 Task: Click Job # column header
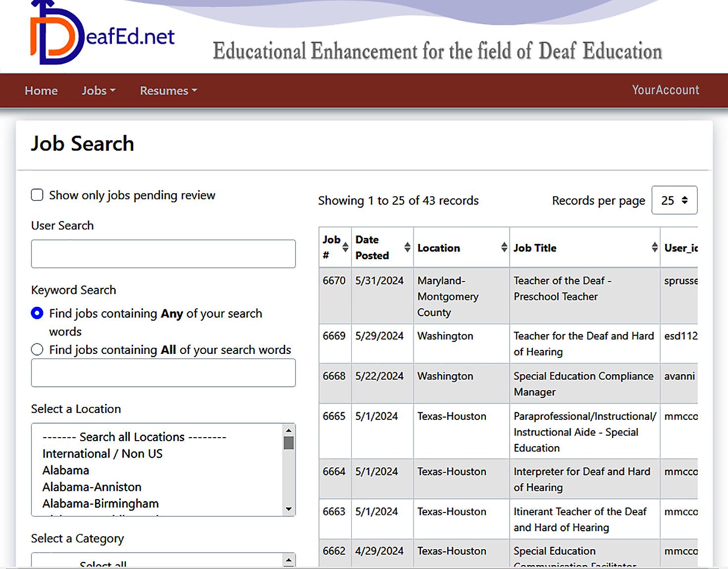(335, 247)
